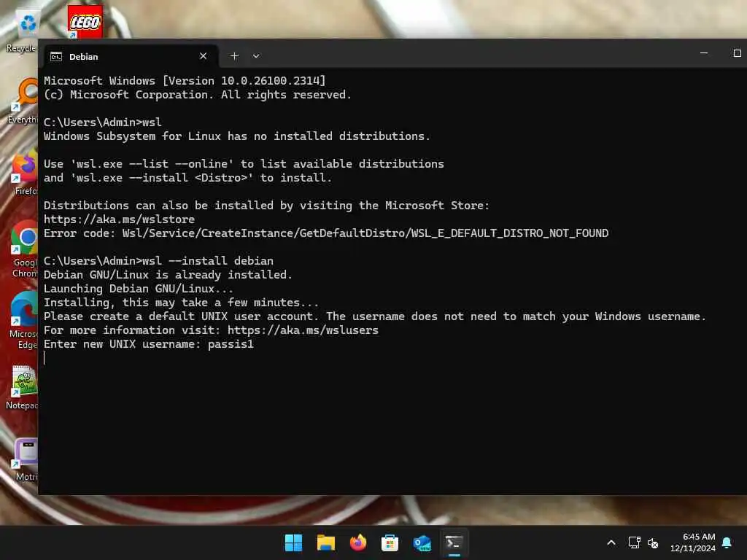
Task: Open a new terminal tab
Action: click(x=234, y=56)
